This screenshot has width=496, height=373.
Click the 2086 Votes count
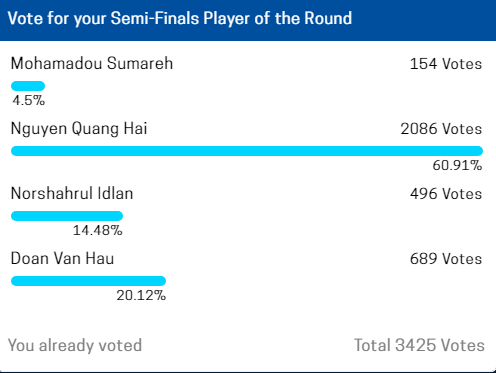point(441,129)
